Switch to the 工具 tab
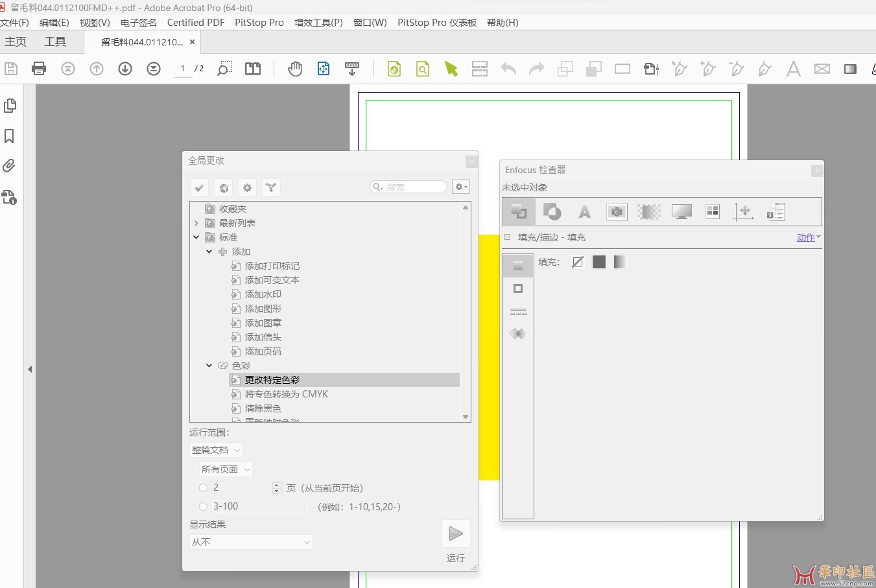The height and width of the screenshot is (588, 876). click(55, 42)
